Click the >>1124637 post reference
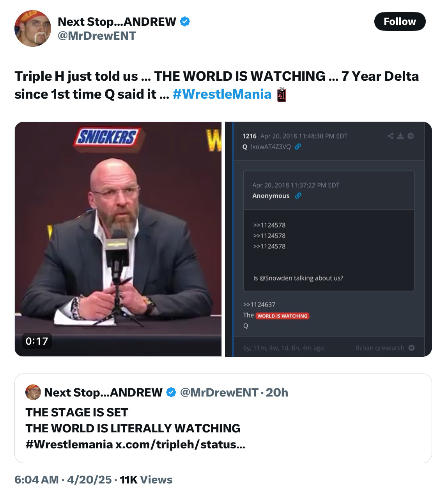 pyautogui.click(x=259, y=305)
